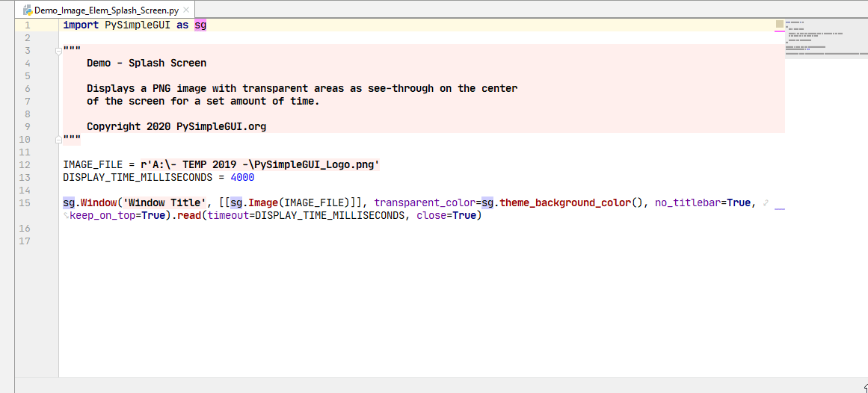
Task: Click the fold end marker at line 10
Action: click(58, 140)
